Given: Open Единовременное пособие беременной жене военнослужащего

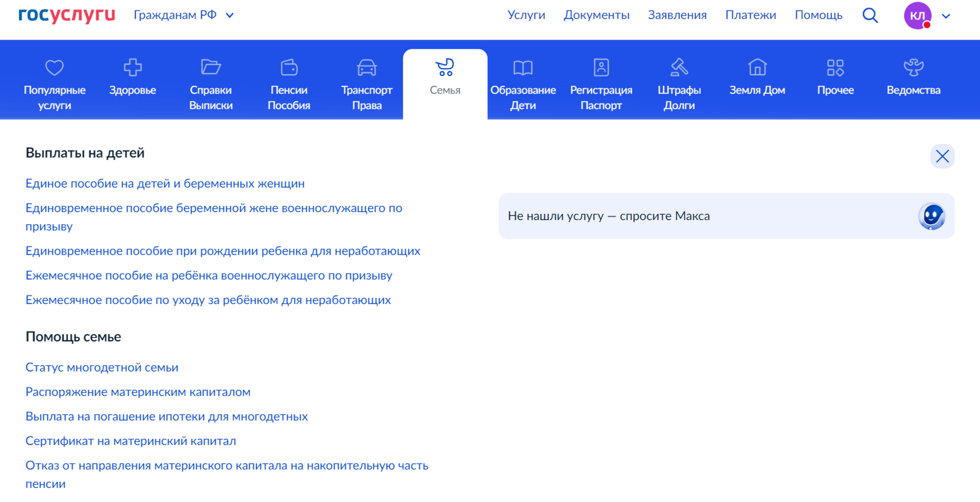Looking at the screenshot, I should [214, 217].
